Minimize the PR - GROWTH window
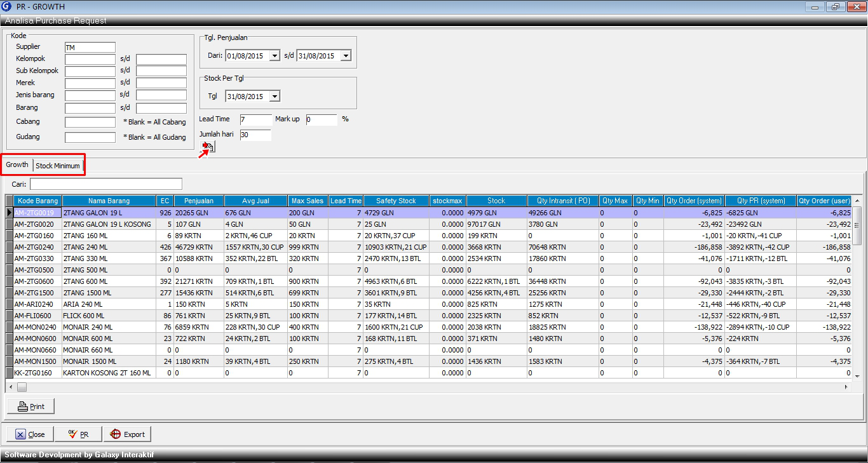This screenshot has height=463, width=868. [x=815, y=7]
